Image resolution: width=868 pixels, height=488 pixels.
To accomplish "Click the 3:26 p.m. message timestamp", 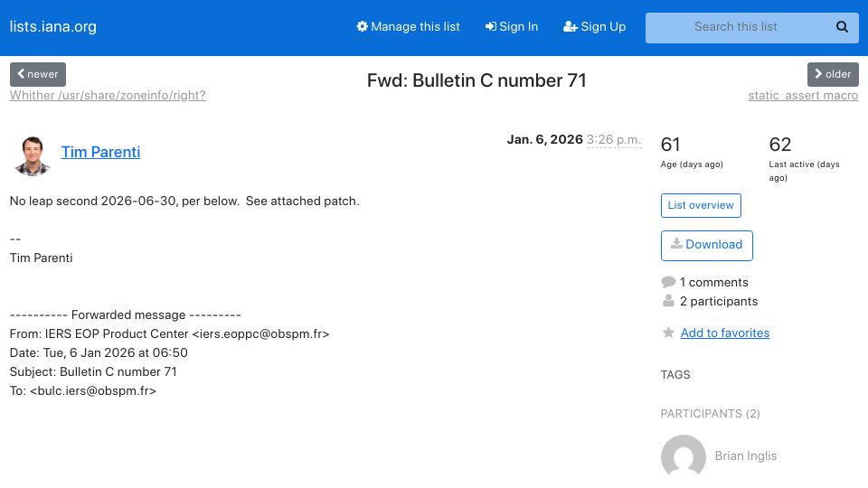I will pyautogui.click(x=613, y=139).
